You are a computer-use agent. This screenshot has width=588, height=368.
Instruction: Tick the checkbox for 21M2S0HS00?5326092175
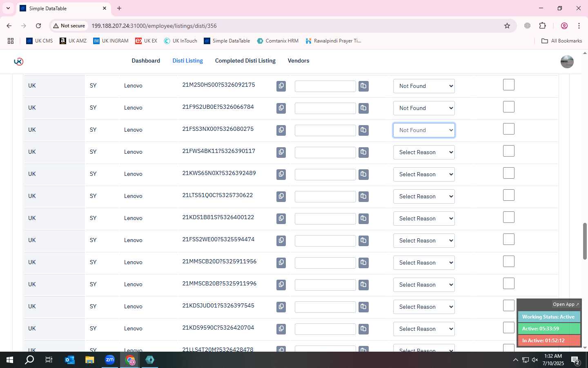(508, 85)
